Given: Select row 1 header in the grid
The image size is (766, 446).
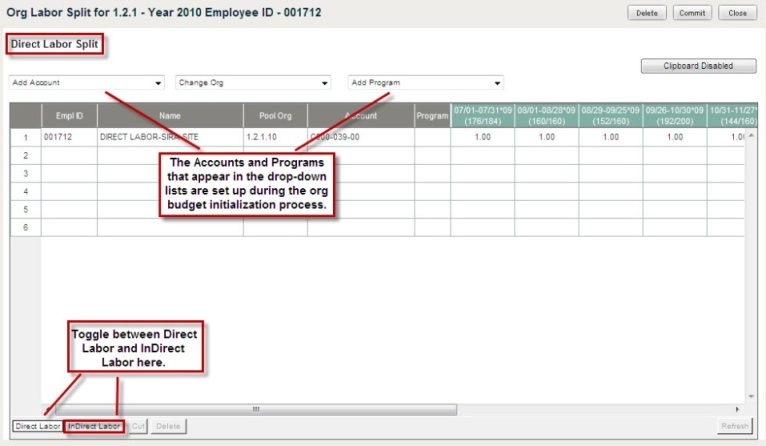Looking at the screenshot, I should coord(24,137).
